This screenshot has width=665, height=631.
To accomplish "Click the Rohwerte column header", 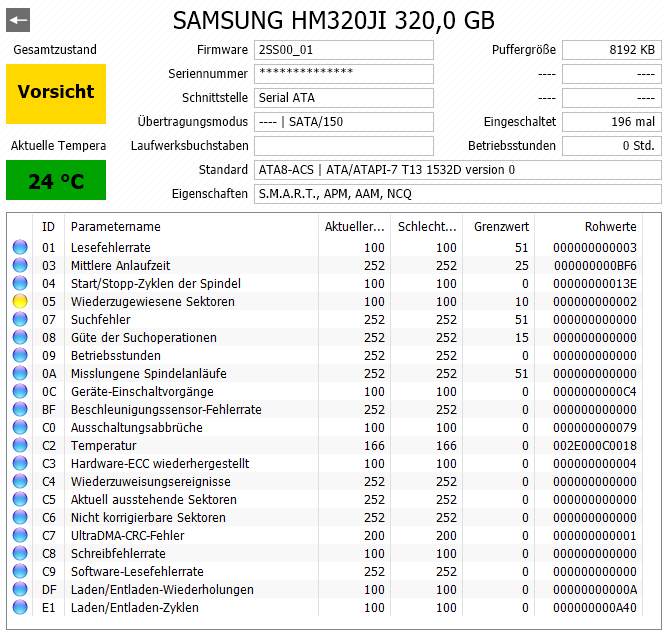I will 610,227.
